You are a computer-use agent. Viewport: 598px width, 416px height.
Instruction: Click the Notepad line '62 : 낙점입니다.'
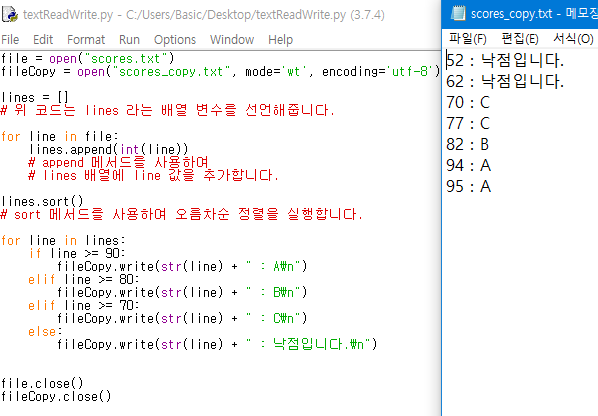point(505,81)
